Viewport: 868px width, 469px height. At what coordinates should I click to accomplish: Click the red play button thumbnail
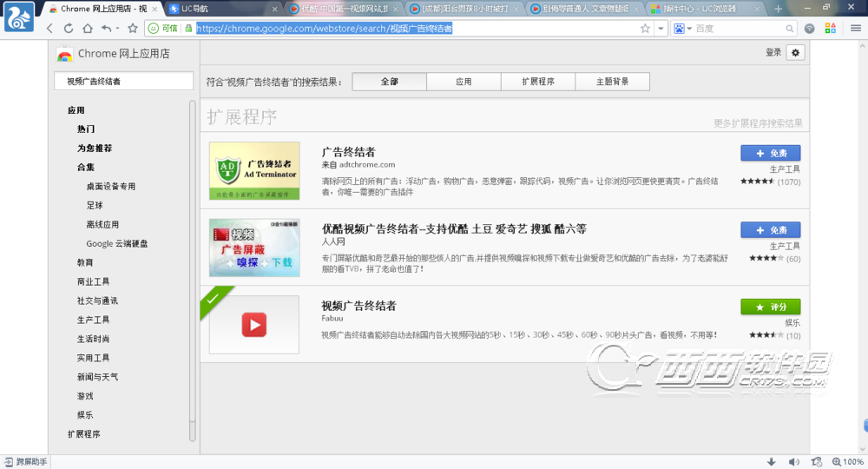pos(254,325)
